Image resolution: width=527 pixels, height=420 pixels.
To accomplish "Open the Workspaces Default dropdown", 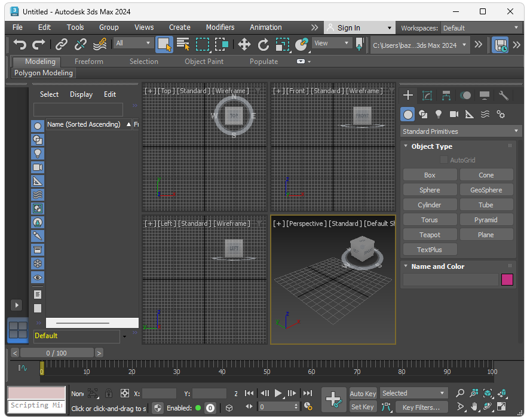I will coord(481,28).
